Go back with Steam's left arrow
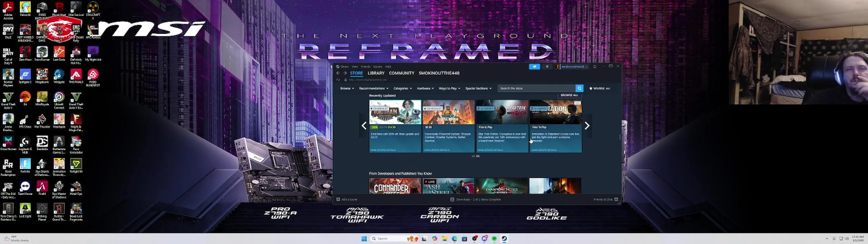 (338, 73)
